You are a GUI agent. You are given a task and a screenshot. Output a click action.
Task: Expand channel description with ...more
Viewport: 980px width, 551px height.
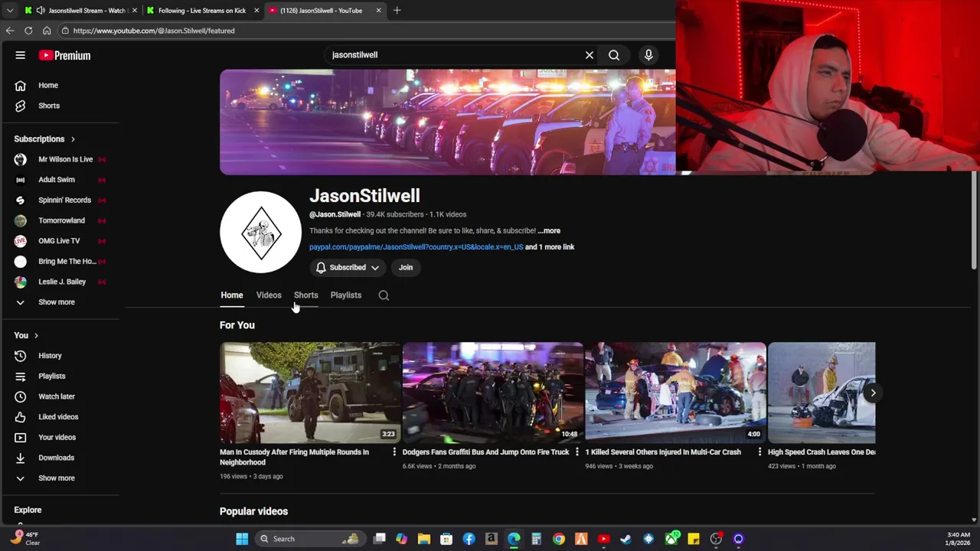(x=549, y=230)
